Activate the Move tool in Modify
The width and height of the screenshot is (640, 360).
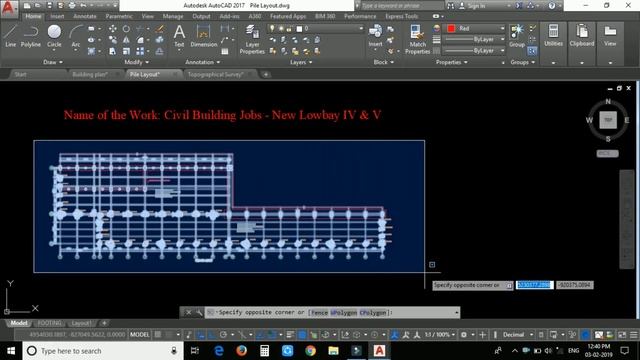coord(113,29)
